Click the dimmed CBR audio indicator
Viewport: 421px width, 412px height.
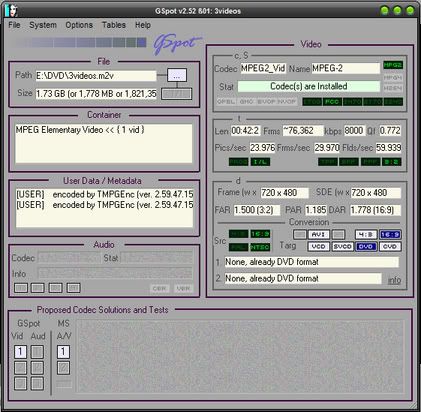tap(159, 288)
